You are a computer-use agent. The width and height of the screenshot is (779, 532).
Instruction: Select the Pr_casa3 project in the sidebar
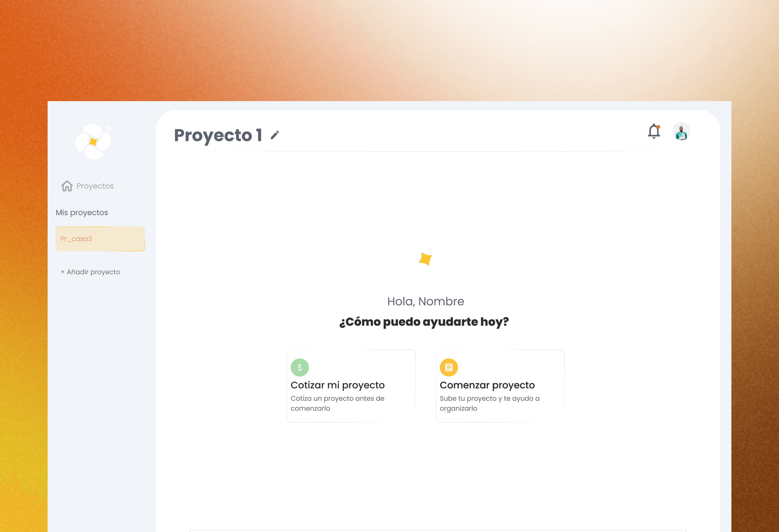[100, 239]
